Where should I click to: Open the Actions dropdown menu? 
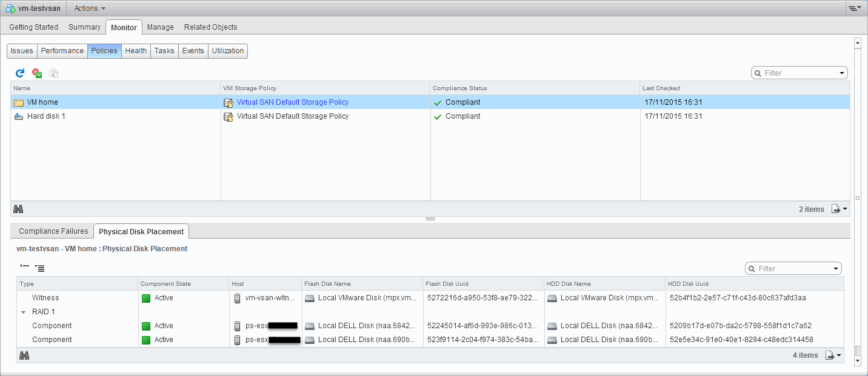pyautogui.click(x=89, y=8)
